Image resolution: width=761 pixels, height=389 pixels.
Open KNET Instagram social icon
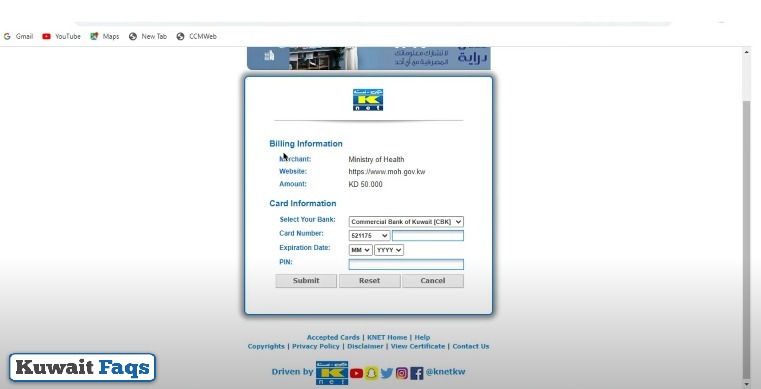[x=401, y=373]
